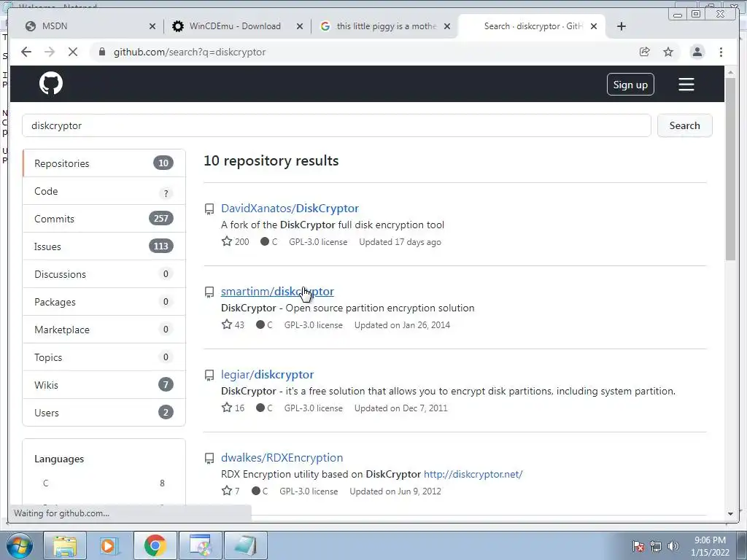This screenshot has width=747, height=560.
Task: Click '10 repository results' heading
Action: (271, 160)
